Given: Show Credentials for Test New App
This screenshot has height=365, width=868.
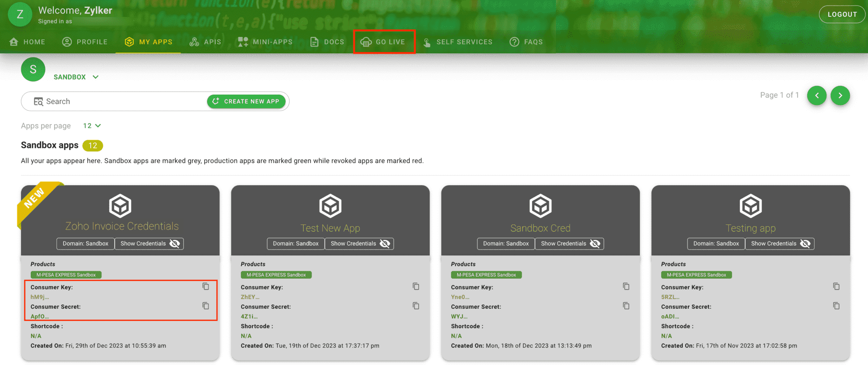Looking at the screenshot, I should [x=359, y=243].
